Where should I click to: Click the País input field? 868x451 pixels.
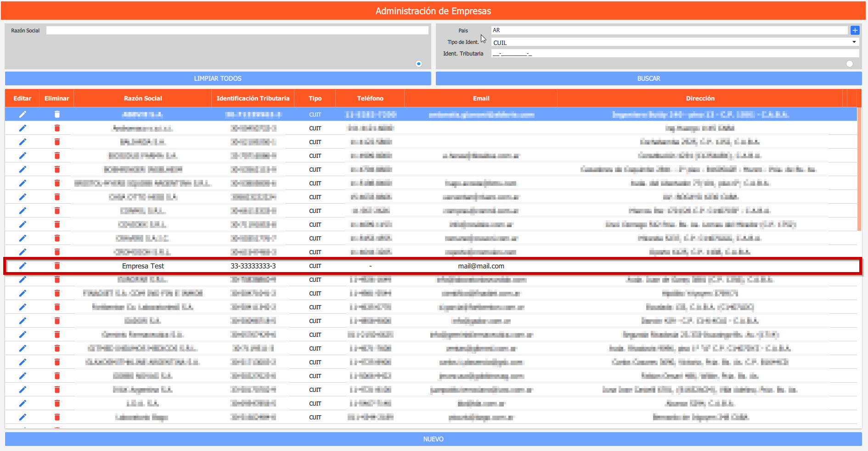click(x=669, y=30)
